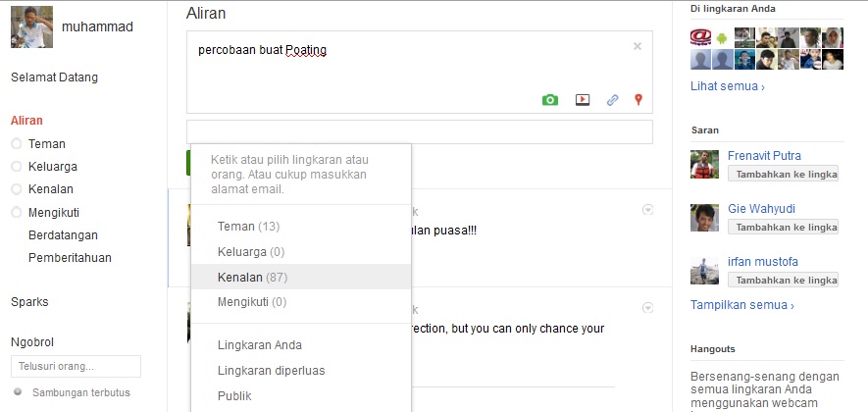
Task: Click the Android robot avatar in circles
Action: tap(723, 38)
